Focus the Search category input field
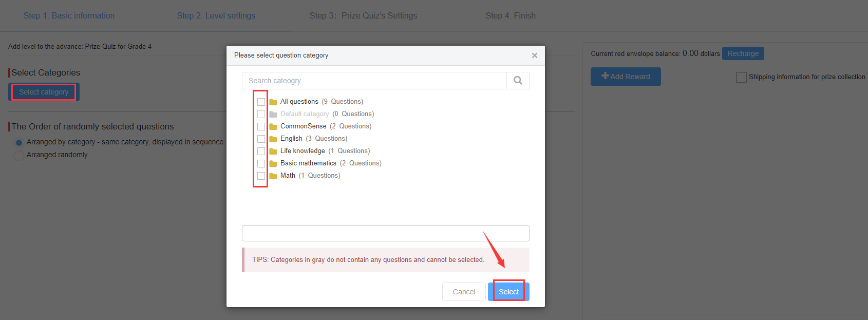Viewport: 868px width, 320px height. pos(374,81)
